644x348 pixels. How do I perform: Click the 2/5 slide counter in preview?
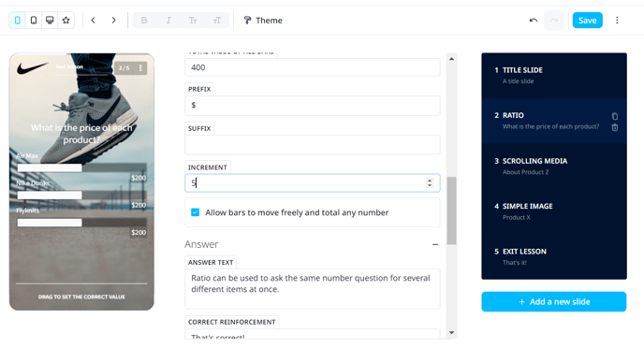(124, 67)
